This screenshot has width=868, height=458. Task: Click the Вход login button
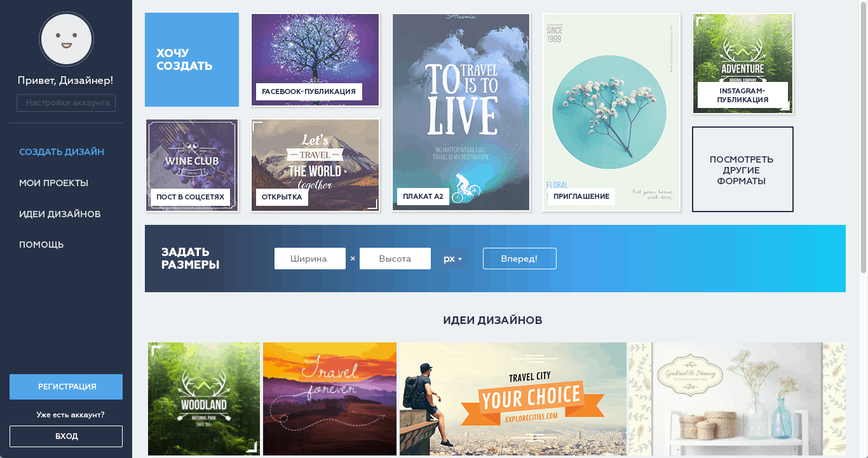66,436
